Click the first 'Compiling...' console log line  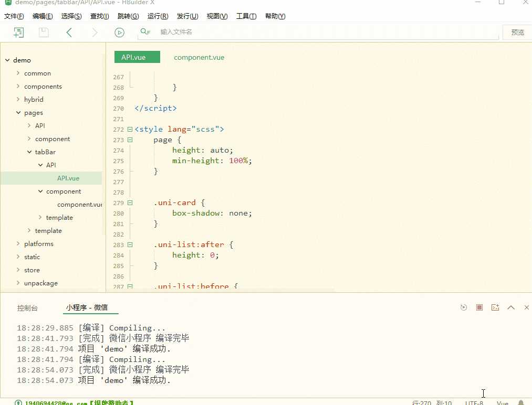(x=91, y=328)
